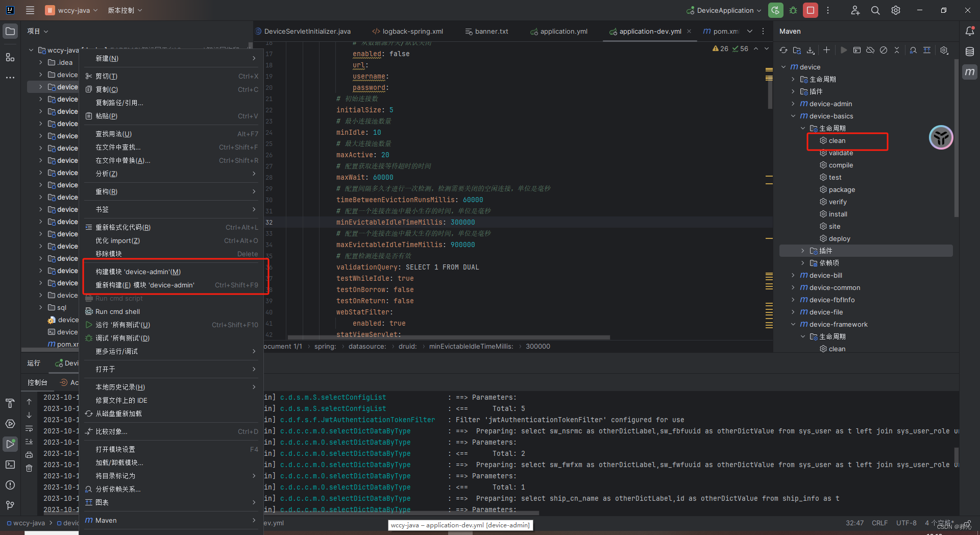Open the Build tool window hammer icon
The height and width of the screenshot is (535, 980).
click(10, 403)
